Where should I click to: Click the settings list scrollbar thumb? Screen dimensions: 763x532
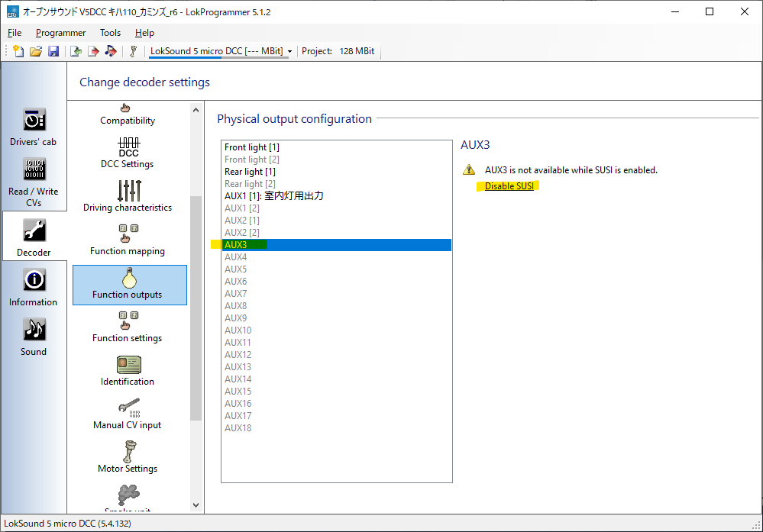pyautogui.click(x=196, y=308)
